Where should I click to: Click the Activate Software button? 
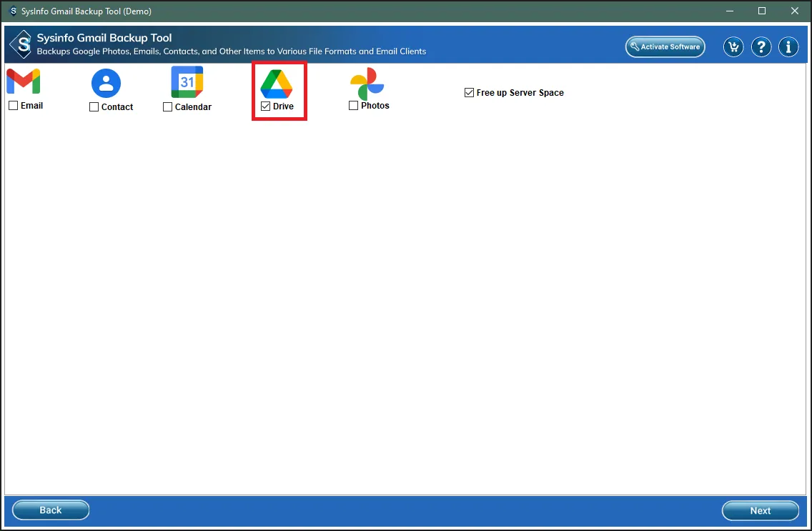pyautogui.click(x=665, y=46)
